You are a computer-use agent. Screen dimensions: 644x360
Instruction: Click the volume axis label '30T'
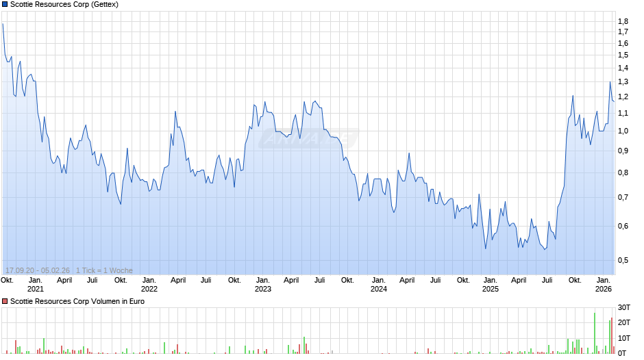(624, 307)
